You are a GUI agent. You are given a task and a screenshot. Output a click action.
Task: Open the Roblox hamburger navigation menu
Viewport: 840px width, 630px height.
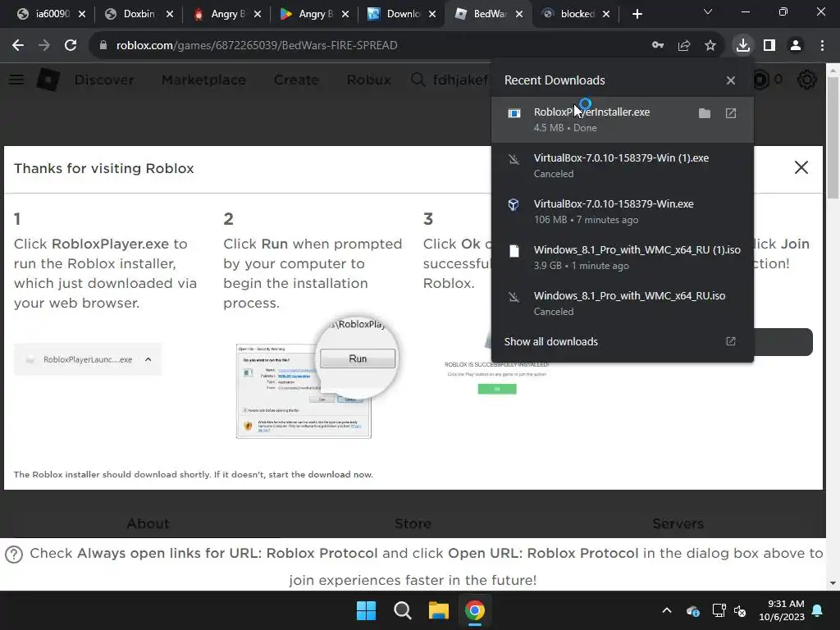pyautogui.click(x=16, y=80)
